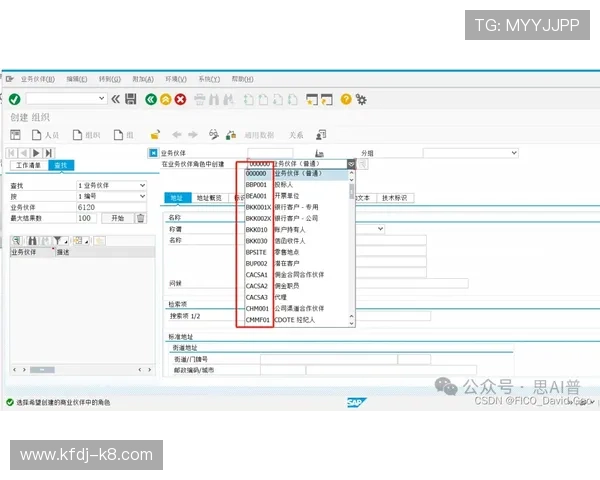This screenshot has width=600, height=480.
Task: Click the 通用数据 toolbar button
Action: click(259, 135)
